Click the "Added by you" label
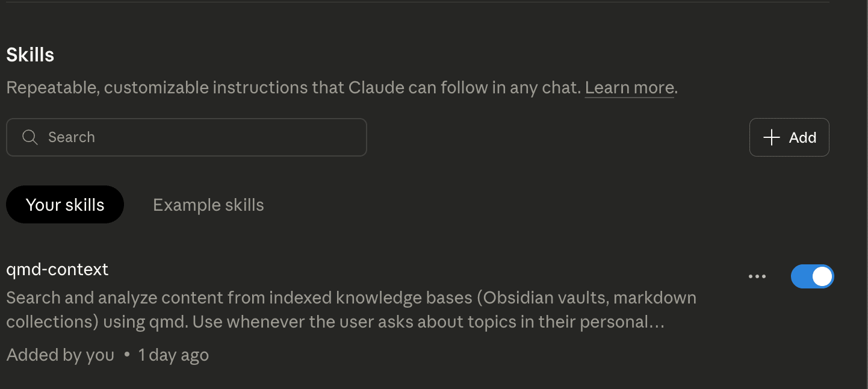The image size is (868, 389). pos(60,355)
